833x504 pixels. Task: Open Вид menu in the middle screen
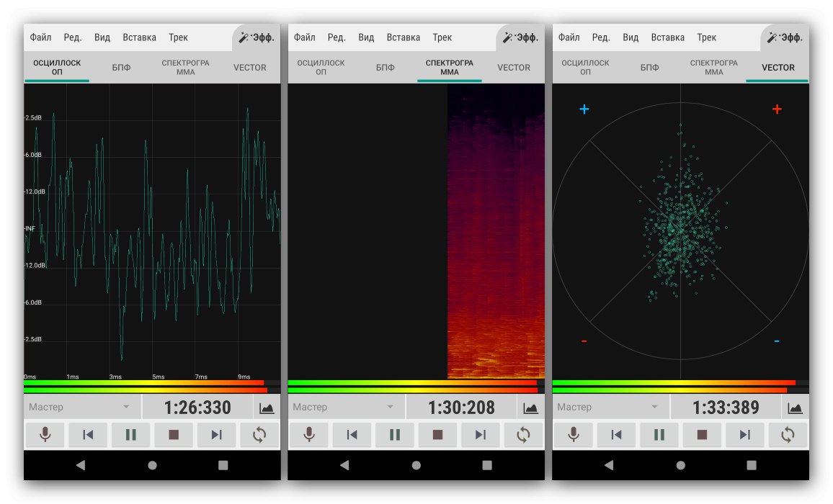coord(366,37)
